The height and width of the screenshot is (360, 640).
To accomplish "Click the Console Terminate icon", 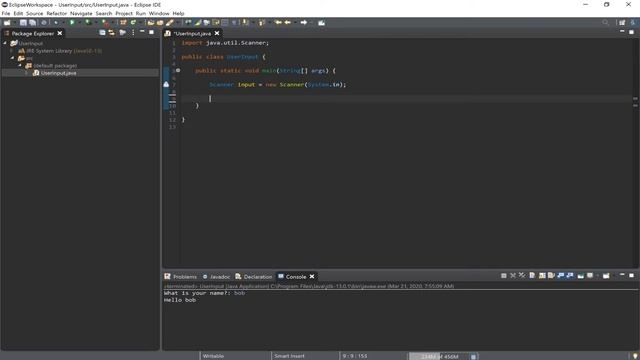I will pos(504,276).
